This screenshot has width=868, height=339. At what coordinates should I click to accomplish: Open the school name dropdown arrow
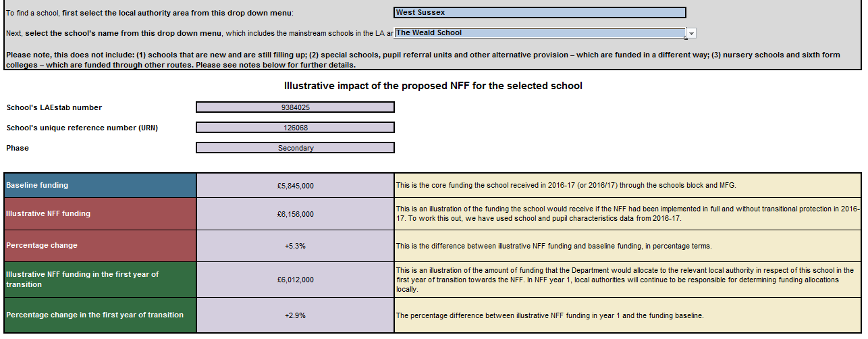tap(691, 33)
